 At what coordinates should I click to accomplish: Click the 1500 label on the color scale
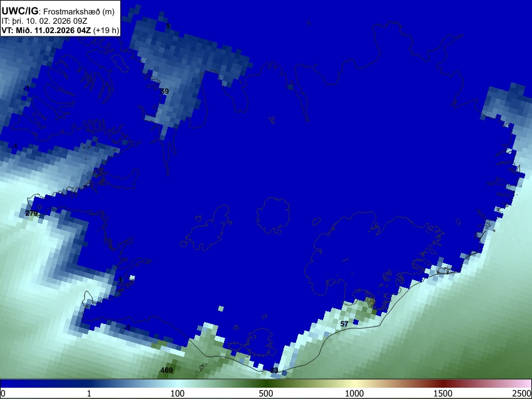(x=443, y=393)
